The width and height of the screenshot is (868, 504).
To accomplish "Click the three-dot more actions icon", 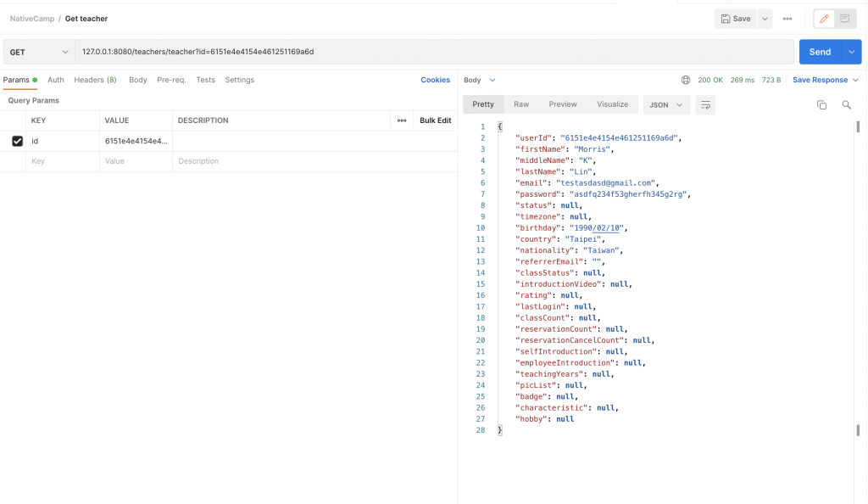I will point(787,19).
